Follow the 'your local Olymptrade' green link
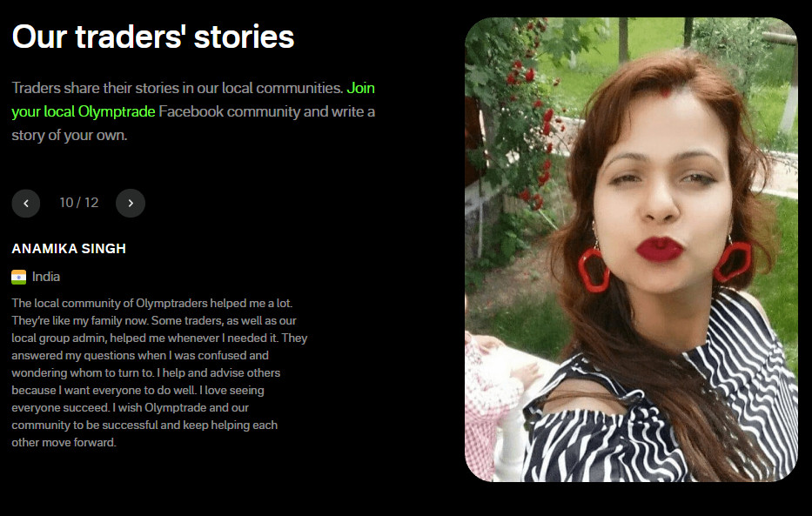The width and height of the screenshot is (812, 516). pyautogui.click(x=84, y=111)
